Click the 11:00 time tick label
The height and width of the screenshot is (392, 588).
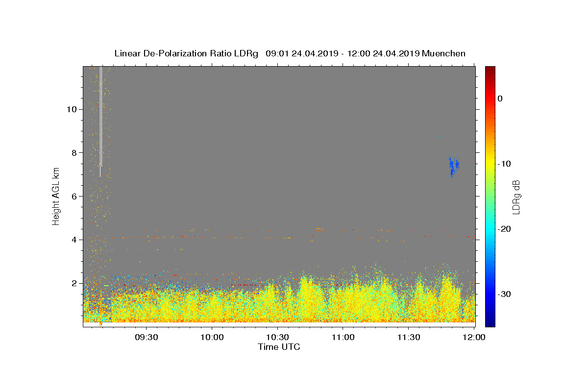click(x=343, y=338)
